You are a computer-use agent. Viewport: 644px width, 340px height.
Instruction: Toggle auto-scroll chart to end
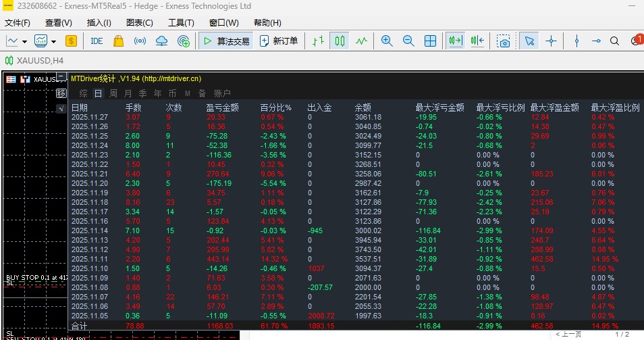[456, 41]
